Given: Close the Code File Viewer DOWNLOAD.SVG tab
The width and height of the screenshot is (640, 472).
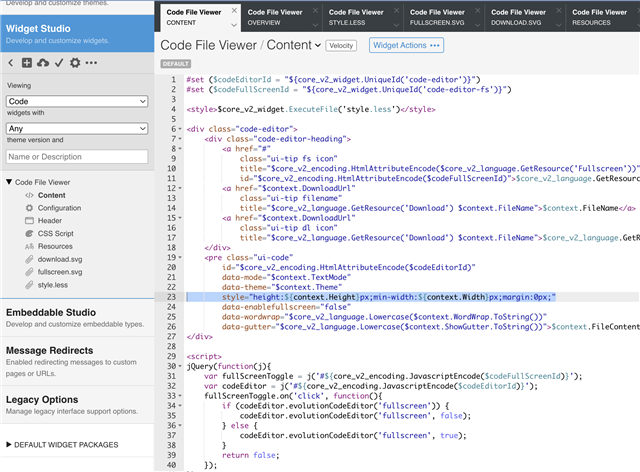Looking at the screenshot, I should tap(559, 11).
